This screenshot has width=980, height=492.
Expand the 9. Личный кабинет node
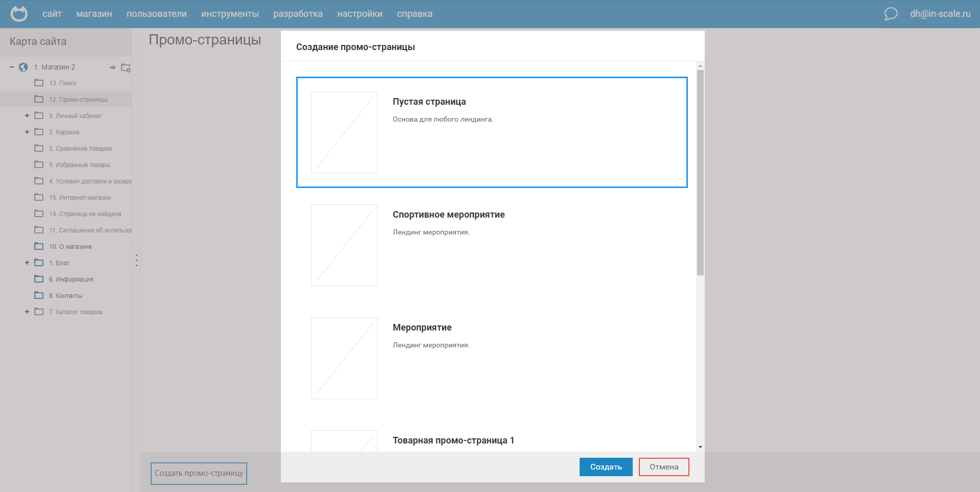(27, 115)
